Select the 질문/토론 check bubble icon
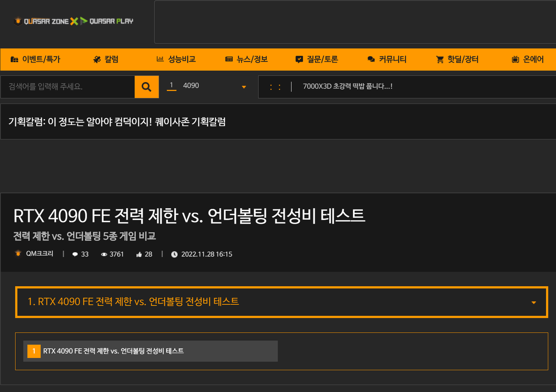The height and width of the screenshot is (392, 556). 299,60
